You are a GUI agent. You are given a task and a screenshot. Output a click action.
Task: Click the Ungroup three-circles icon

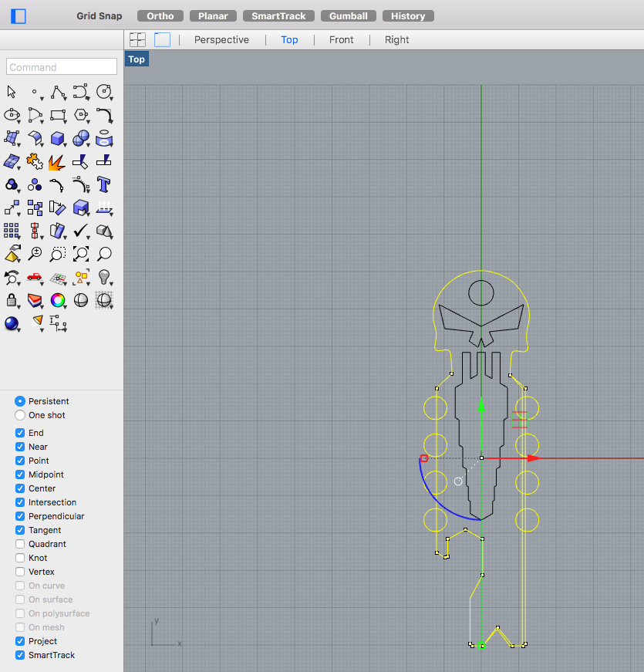click(x=35, y=184)
